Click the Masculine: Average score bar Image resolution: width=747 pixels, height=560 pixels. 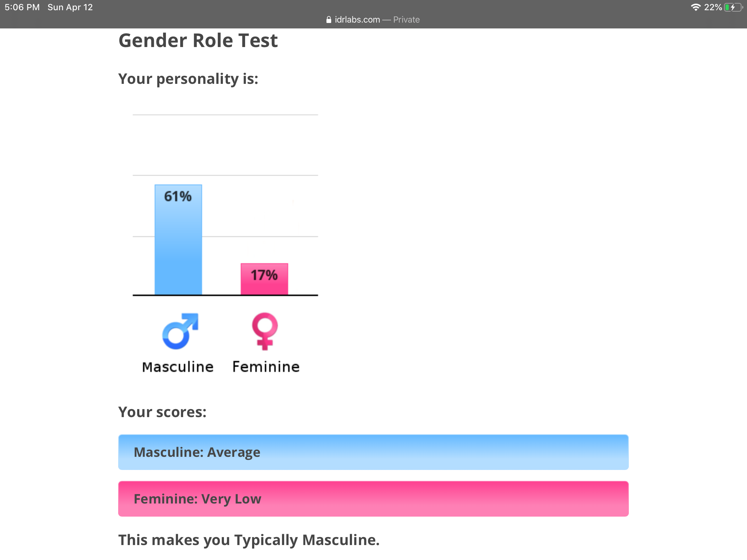click(373, 452)
